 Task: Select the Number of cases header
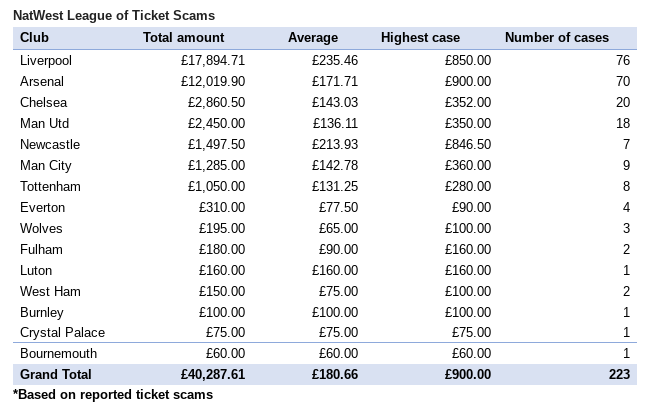[x=556, y=38]
